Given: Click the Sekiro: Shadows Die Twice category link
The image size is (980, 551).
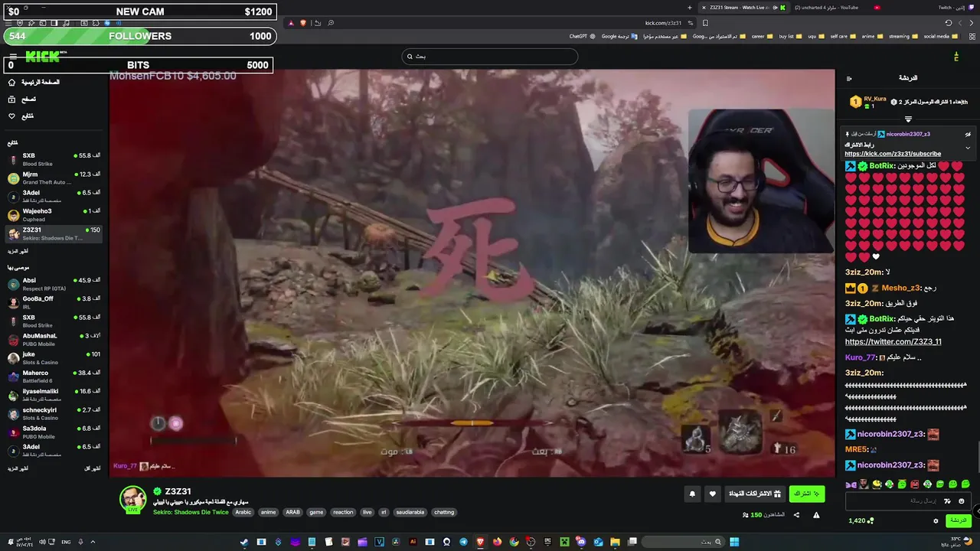Looking at the screenshot, I should tap(191, 512).
